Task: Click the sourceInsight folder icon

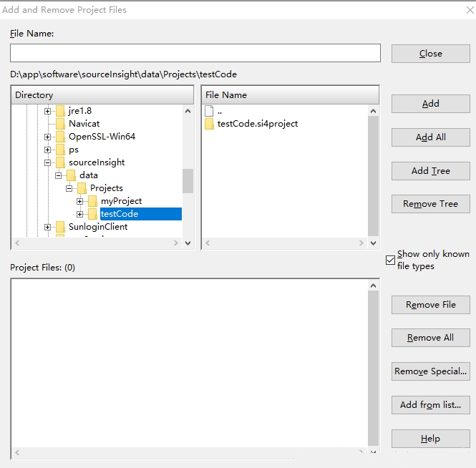Action: coord(60,162)
